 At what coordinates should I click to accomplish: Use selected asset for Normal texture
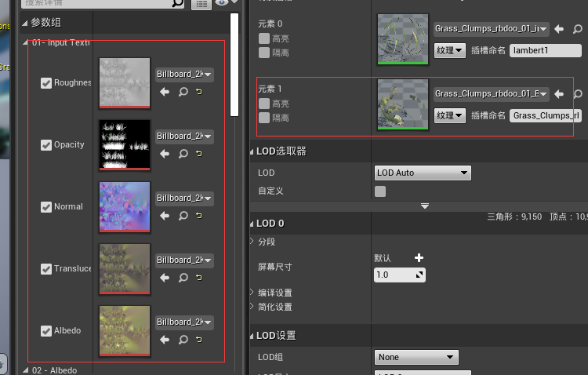tap(165, 216)
